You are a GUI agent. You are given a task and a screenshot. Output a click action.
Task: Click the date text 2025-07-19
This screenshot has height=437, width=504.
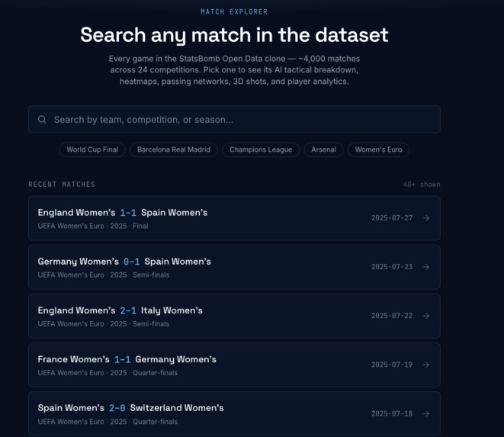(x=392, y=365)
